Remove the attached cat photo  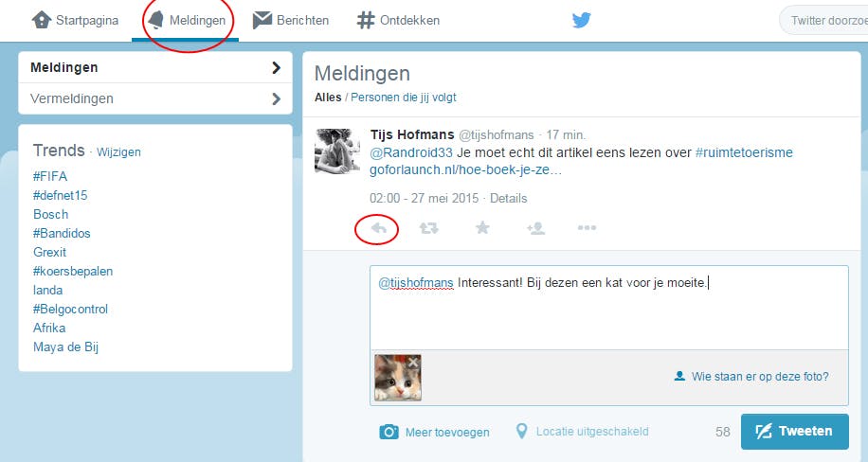point(413,363)
